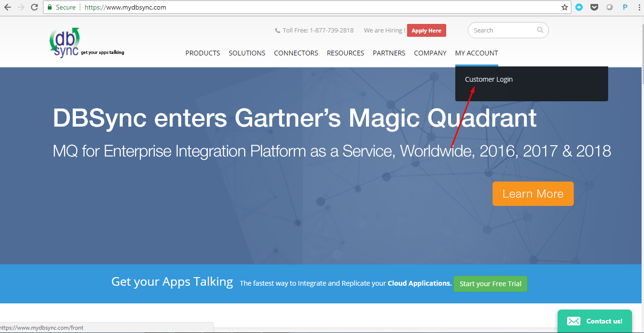Open Chrome's three-dot menu
Viewport: 644px width, 333px height.
(639, 7)
